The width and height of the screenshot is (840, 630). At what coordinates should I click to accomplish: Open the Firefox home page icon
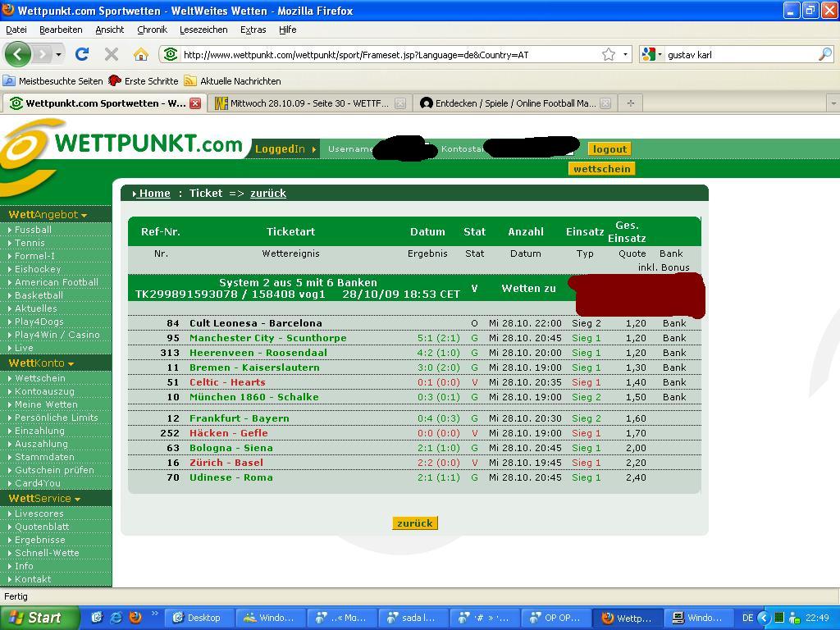(x=141, y=54)
